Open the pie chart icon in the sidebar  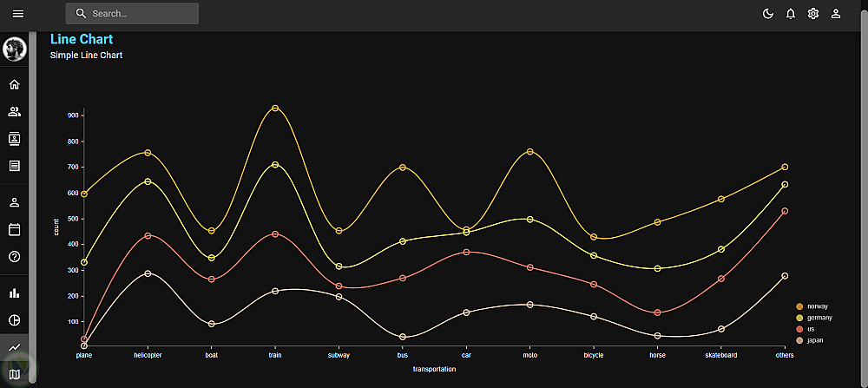point(15,320)
